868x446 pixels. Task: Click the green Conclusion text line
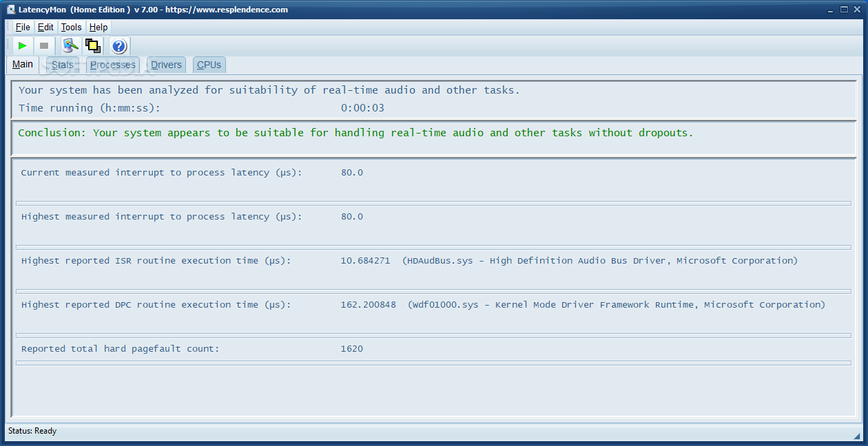point(355,133)
